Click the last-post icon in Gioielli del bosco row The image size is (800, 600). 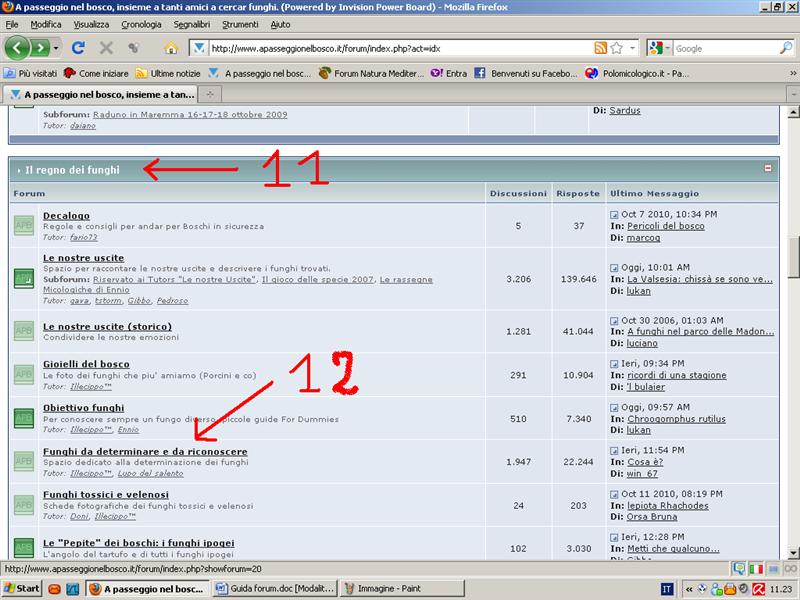pos(614,363)
